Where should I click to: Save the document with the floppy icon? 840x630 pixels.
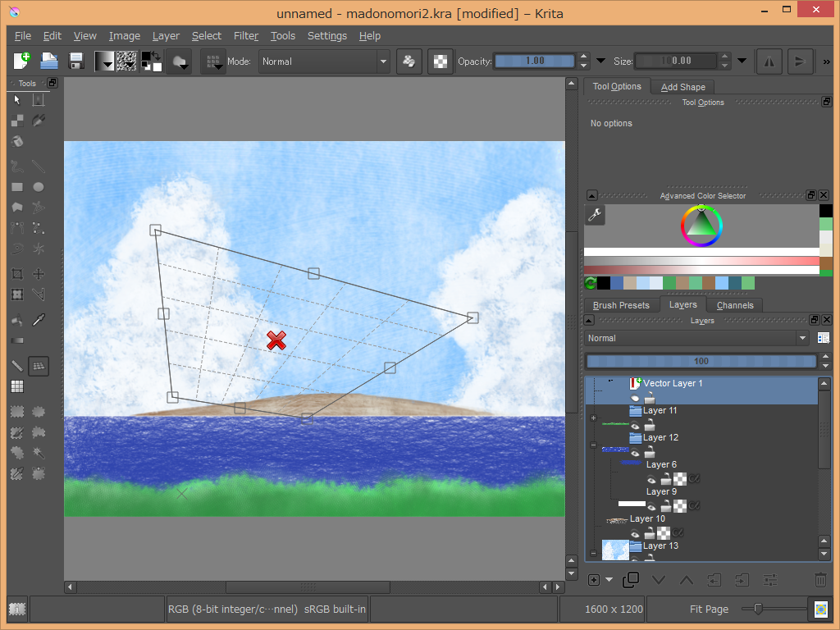(x=76, y=61)
